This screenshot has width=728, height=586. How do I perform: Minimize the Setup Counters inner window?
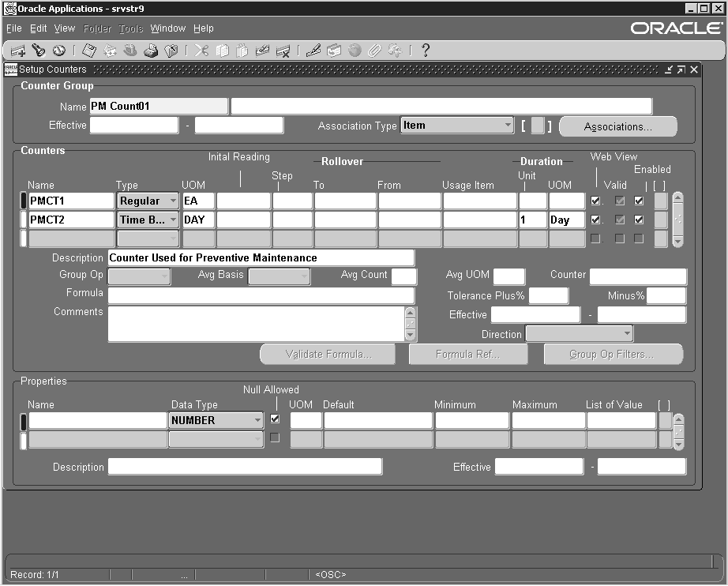(669, 69)
